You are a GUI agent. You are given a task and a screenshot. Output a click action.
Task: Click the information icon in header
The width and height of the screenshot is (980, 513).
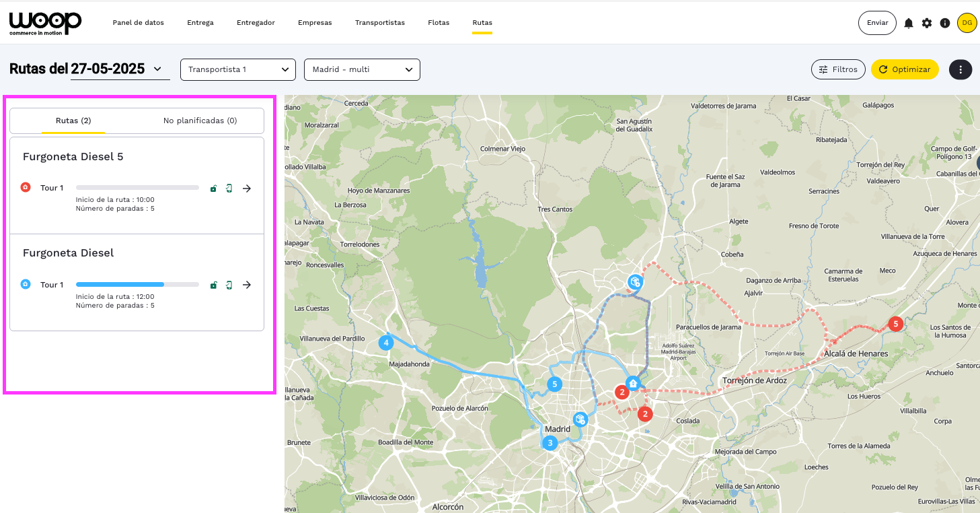[945, 23]
